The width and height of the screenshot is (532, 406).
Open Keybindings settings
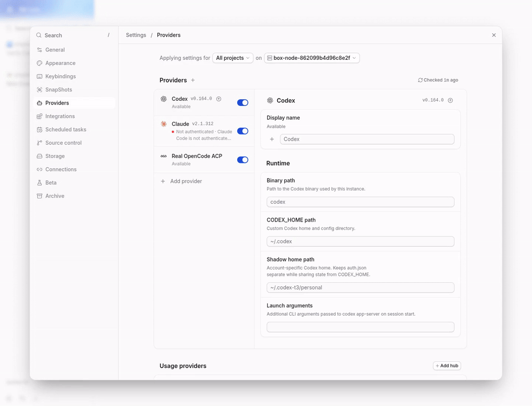coord(74,76)
